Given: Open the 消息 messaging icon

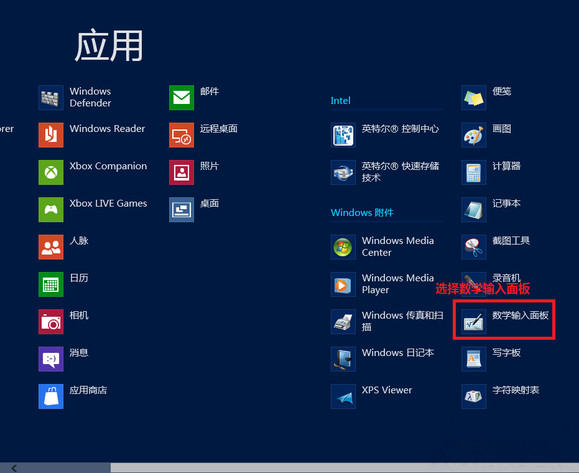Looking at the screenshot, I should pos(51,359).
